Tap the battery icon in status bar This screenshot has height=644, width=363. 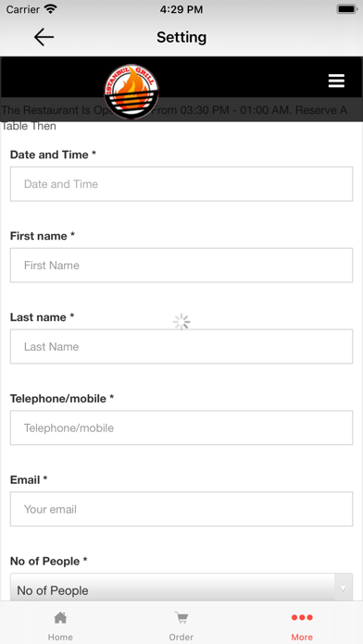[347, 9]
